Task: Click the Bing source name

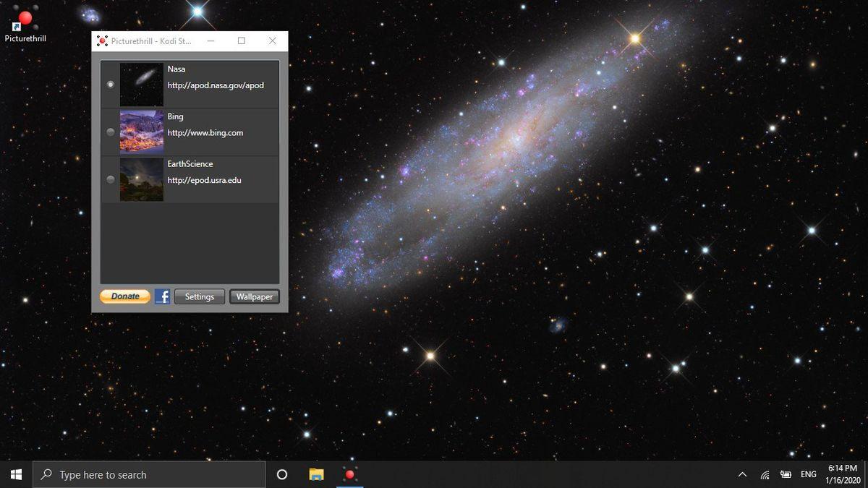Action: point(176,116)
